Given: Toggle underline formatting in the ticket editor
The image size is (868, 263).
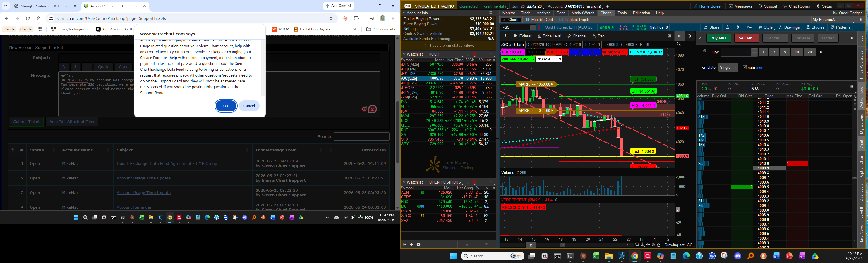Looking at the screenshot, I should coord(87,67).
